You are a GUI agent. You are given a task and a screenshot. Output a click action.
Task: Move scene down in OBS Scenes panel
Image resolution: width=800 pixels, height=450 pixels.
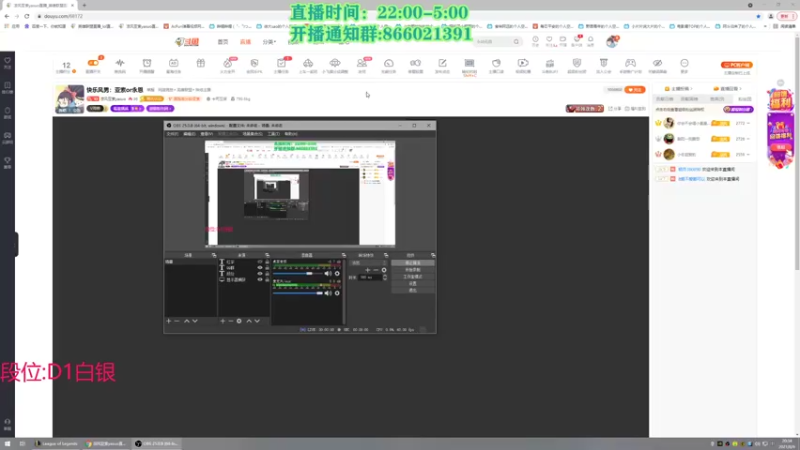pos(195,321)
